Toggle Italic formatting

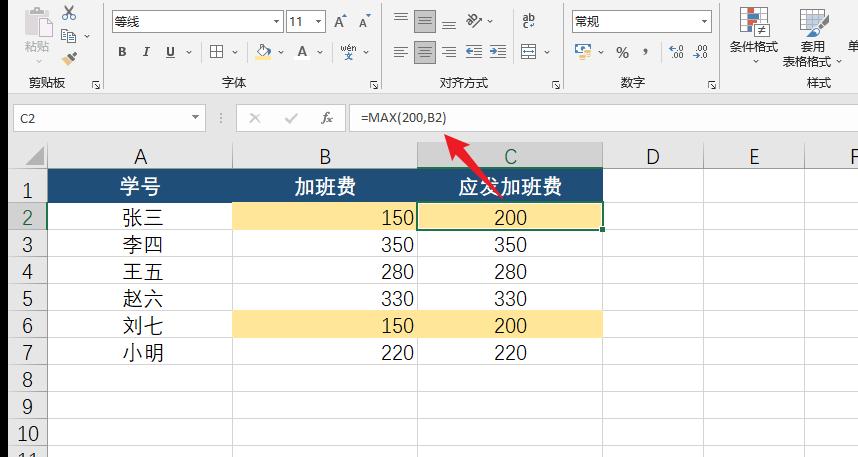click(146, 52)
